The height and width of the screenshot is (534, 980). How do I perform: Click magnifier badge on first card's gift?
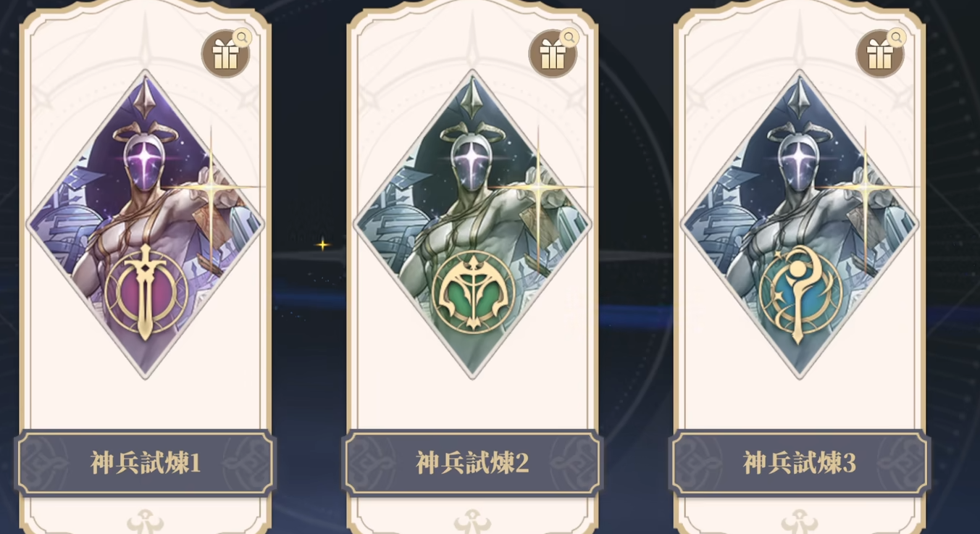point(242,37)
